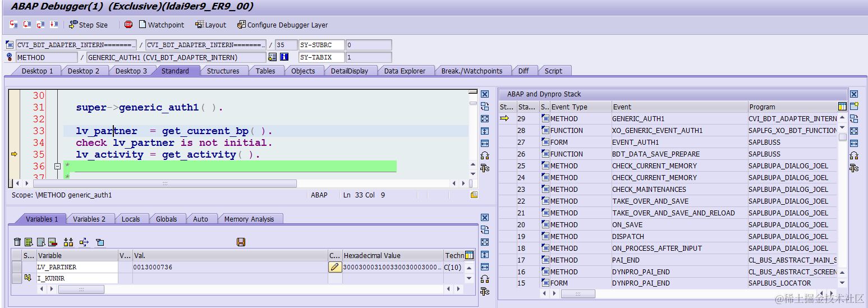Switch to Desktop 1 tab
This screenshot has width=868, height=308.
(x=37, y=71)
